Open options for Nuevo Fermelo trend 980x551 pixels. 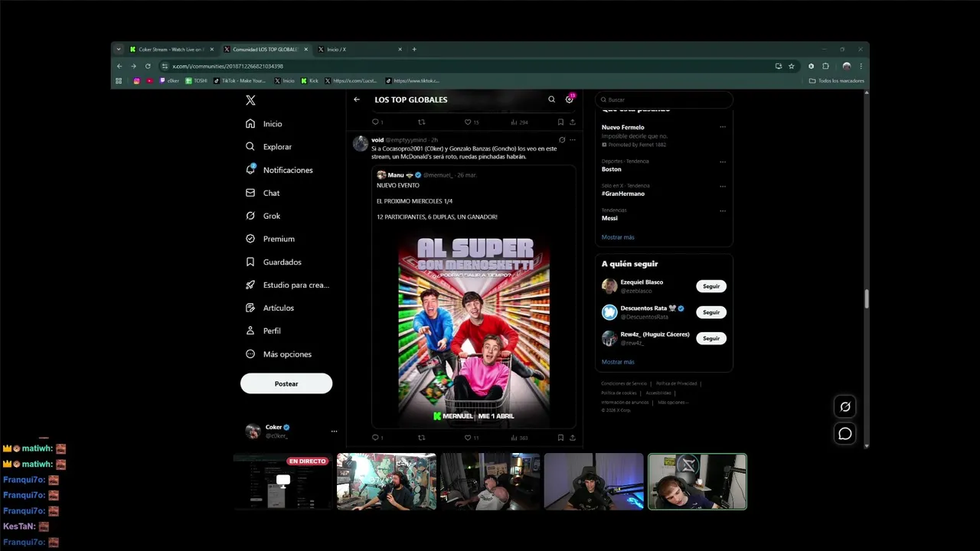[723, 127]
